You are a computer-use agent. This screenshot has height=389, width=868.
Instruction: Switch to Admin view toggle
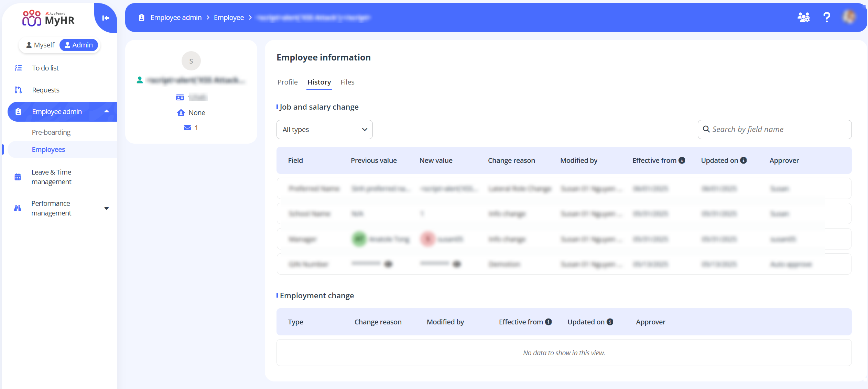coord(79,45)
